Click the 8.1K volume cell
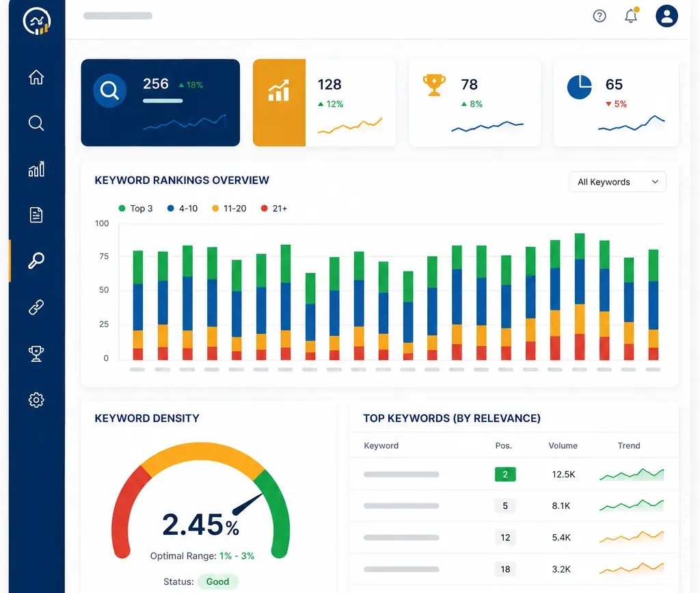 561,506
